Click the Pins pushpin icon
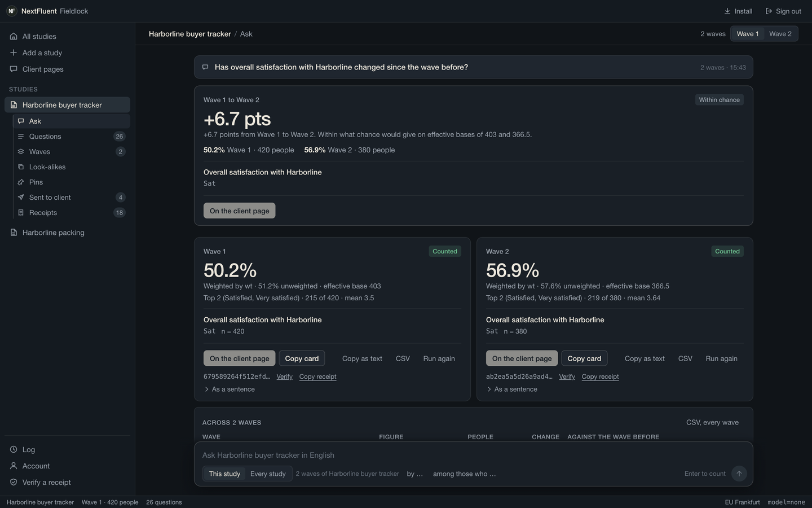812x508 pixels. point(21,182)
